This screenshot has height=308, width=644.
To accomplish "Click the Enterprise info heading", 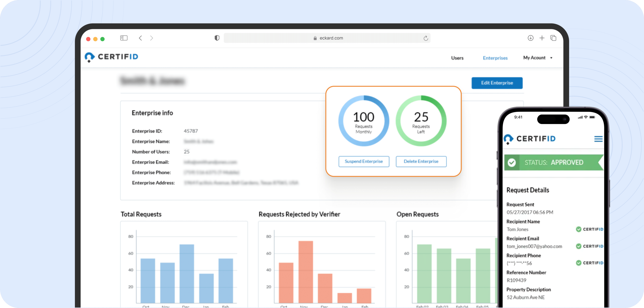I will point(152,113).
